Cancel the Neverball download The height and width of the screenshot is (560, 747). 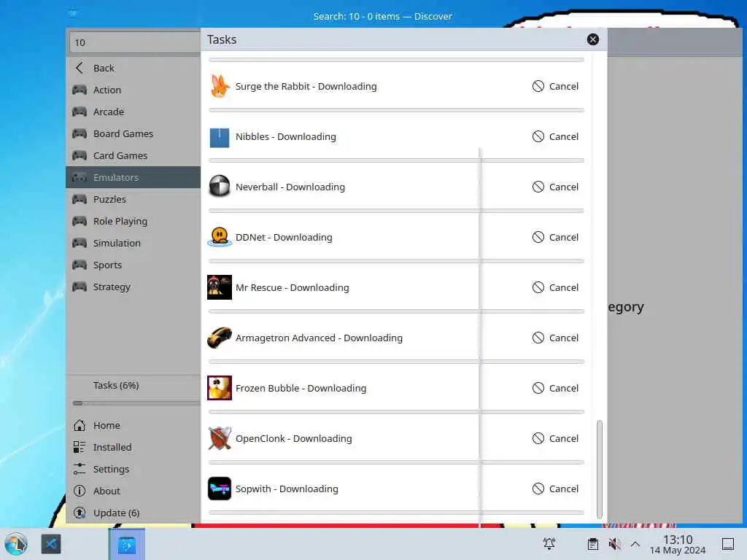[x=555, y=187]
